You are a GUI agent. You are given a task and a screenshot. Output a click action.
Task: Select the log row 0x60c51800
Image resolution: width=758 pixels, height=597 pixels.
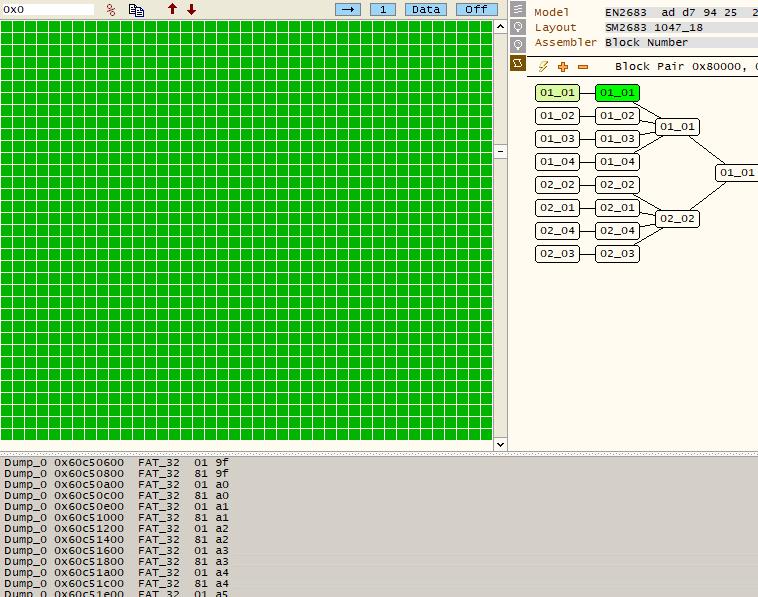(116, 562)
